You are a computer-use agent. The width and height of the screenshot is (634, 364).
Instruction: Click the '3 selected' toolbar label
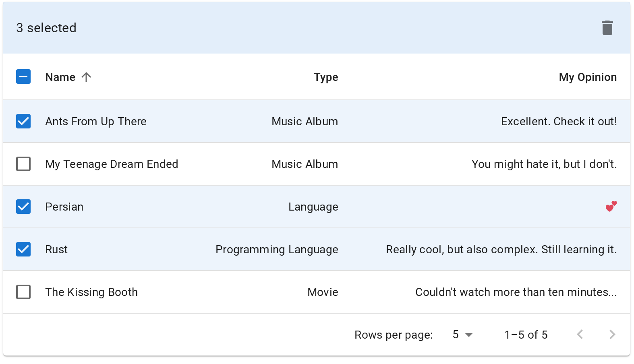click(x=46, y=28)
